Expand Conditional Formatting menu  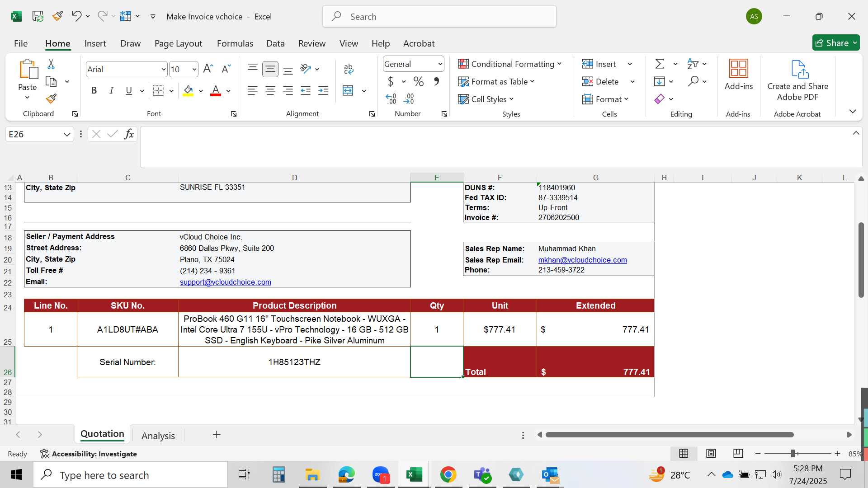(x=510, y=64)
